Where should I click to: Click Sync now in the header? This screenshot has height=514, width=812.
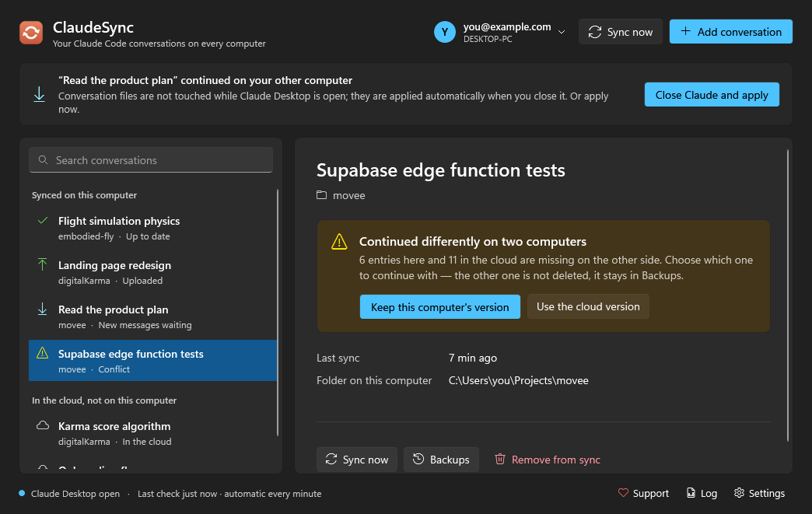[x=621, y=32]
